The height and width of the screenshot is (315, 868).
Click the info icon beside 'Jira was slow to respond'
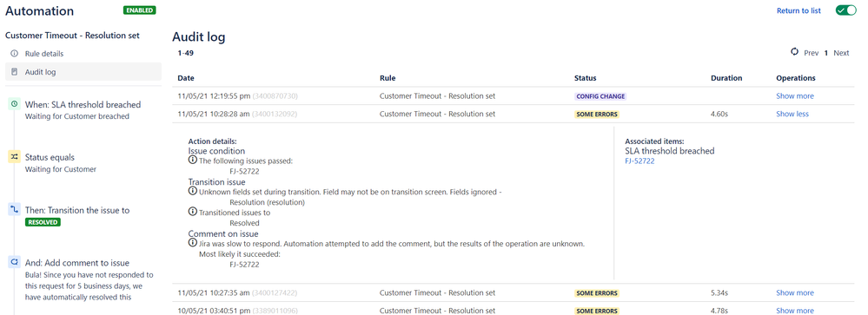pos(193,243)
